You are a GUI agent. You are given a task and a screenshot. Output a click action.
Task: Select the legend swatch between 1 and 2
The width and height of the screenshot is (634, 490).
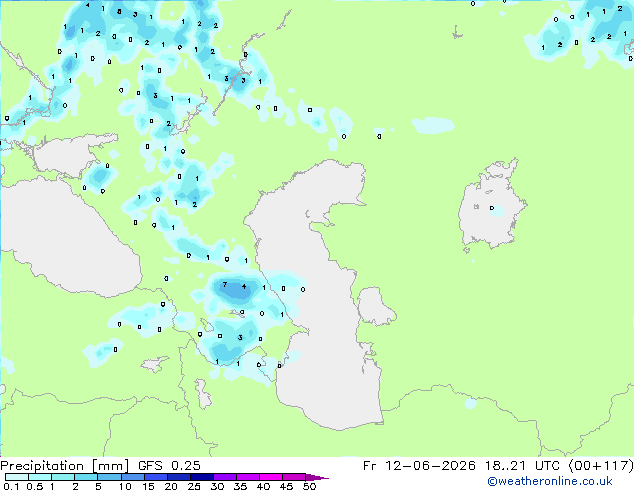click(x=63, y=477)
